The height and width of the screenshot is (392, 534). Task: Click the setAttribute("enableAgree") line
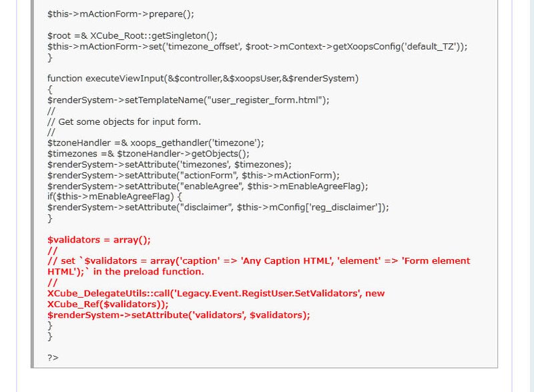208,186
